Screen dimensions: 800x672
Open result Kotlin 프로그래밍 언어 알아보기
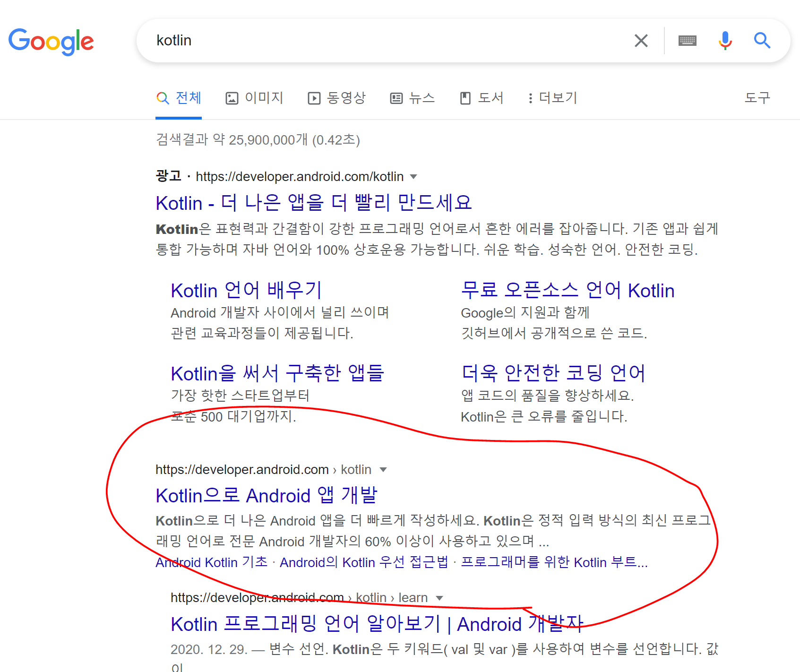[x=377, y=624]
